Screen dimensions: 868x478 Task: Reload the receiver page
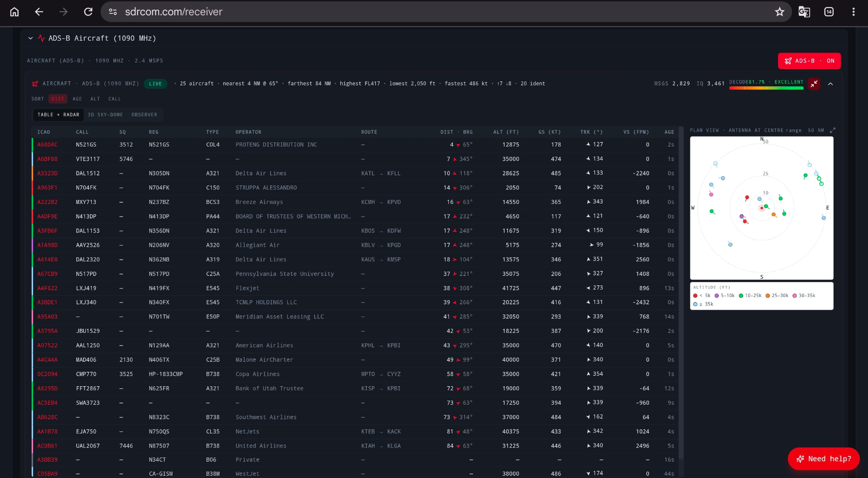click(88, 12)
